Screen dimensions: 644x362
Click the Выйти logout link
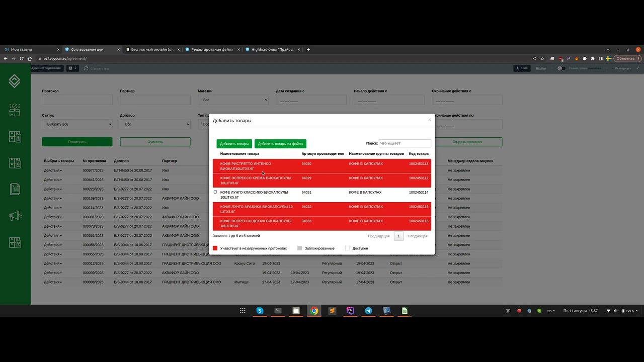[541, 68]
